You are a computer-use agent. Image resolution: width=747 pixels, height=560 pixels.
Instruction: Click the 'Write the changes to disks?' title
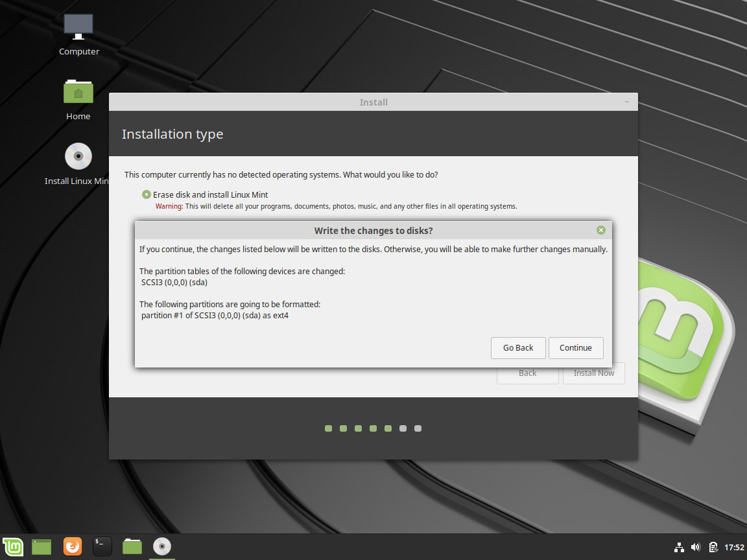[x=373, y=231]
